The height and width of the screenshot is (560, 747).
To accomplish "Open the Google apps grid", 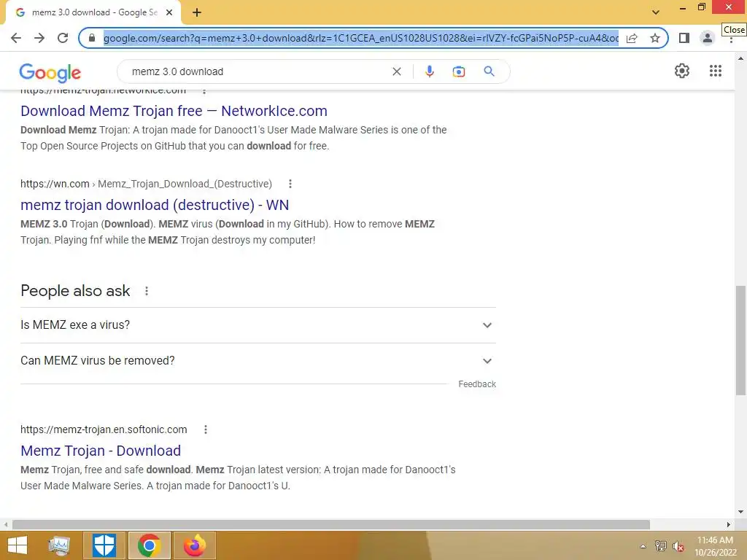I will (x=715, y=71).
